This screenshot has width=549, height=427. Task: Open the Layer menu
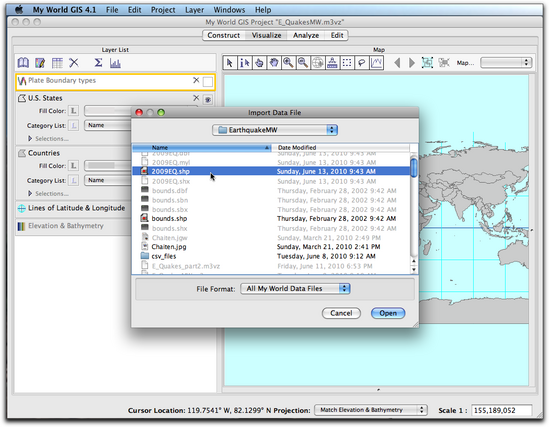coord(194,10)
